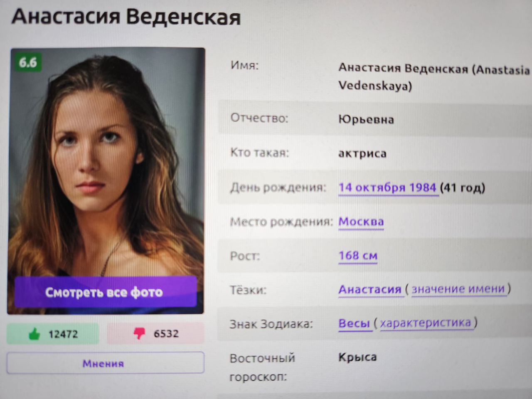This screenshot has height=399, width=532.
Task: Click the 'Крыса' eastern horoscope value
Action: tap(357, 357)
